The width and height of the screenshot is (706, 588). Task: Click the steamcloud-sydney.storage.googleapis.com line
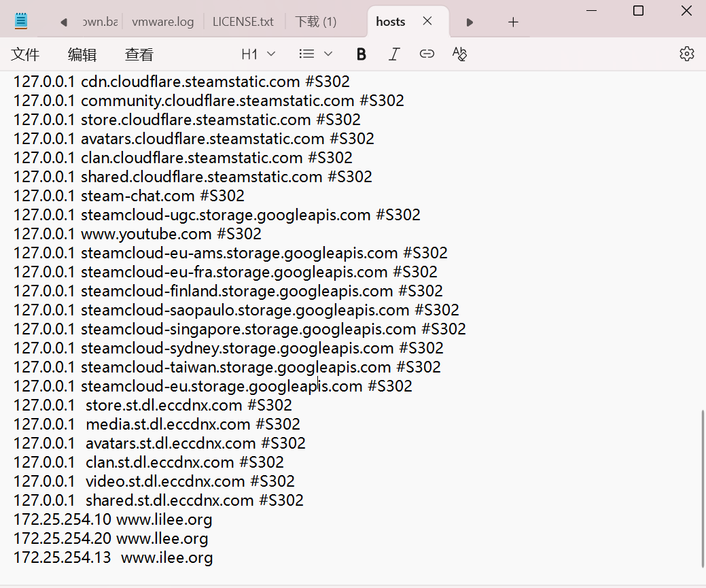[228, 348]
